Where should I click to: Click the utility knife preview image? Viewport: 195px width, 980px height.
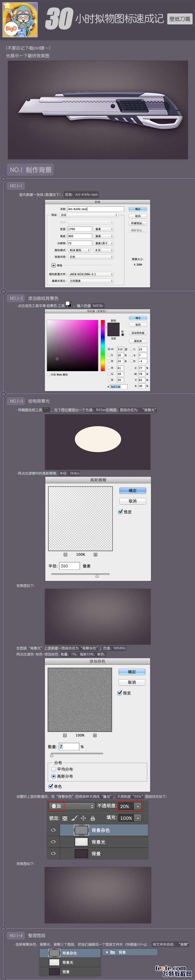[x=98, y=109]
